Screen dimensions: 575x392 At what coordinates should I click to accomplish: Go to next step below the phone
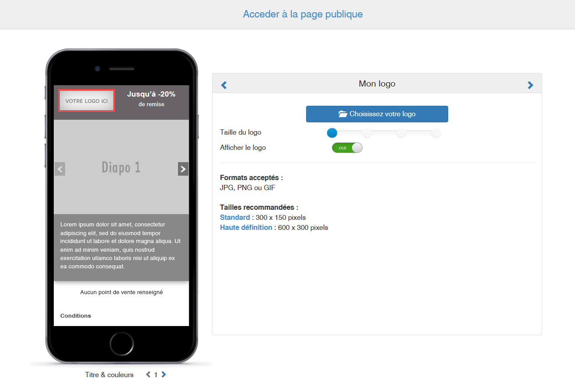click(x=164, y=375)
